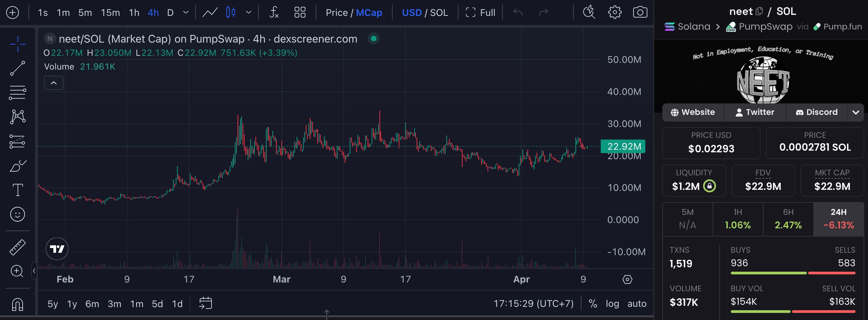Toggle chart to MCap mode
The image size is (868, 320).
click(x=369, y=13)
